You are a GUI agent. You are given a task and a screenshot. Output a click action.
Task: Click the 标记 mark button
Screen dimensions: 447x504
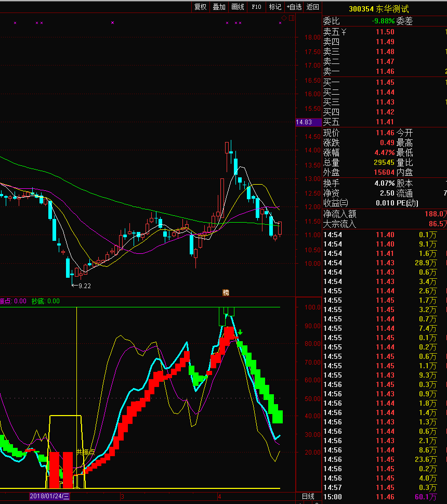(275, 7)
